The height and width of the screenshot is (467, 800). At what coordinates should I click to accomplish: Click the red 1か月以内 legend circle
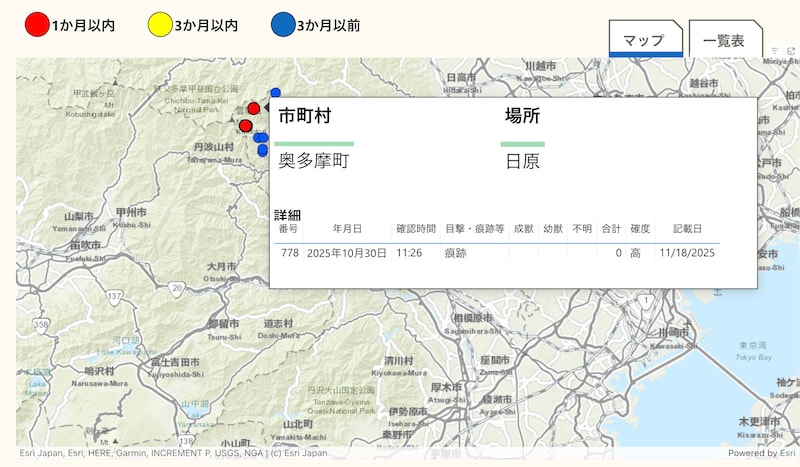click(x=37, y=25)
